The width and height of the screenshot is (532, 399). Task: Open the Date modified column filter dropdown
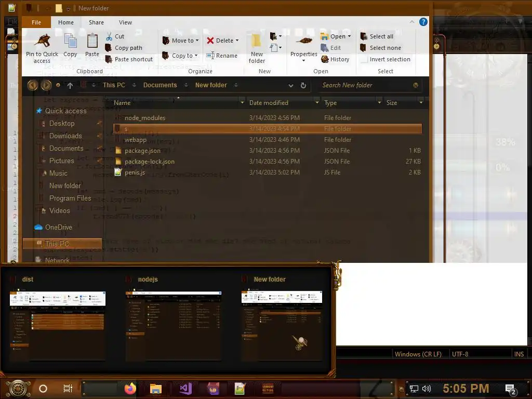pos(317,102)
